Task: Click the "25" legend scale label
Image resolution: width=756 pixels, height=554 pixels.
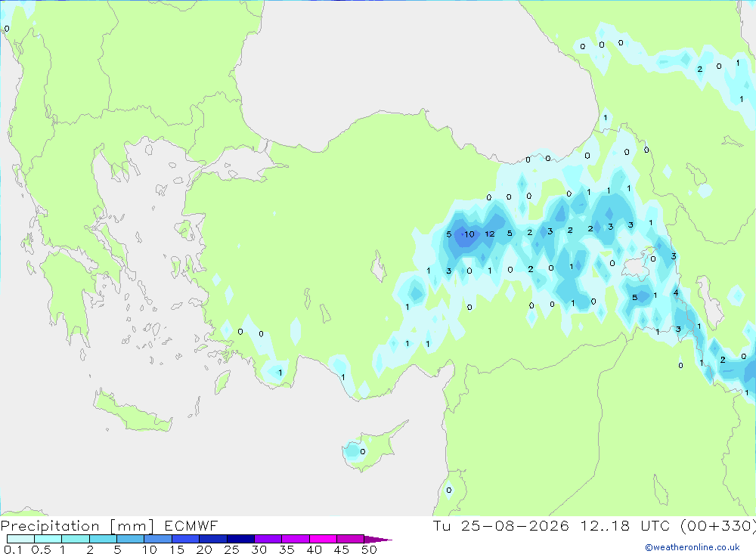Action: point(231,549)
